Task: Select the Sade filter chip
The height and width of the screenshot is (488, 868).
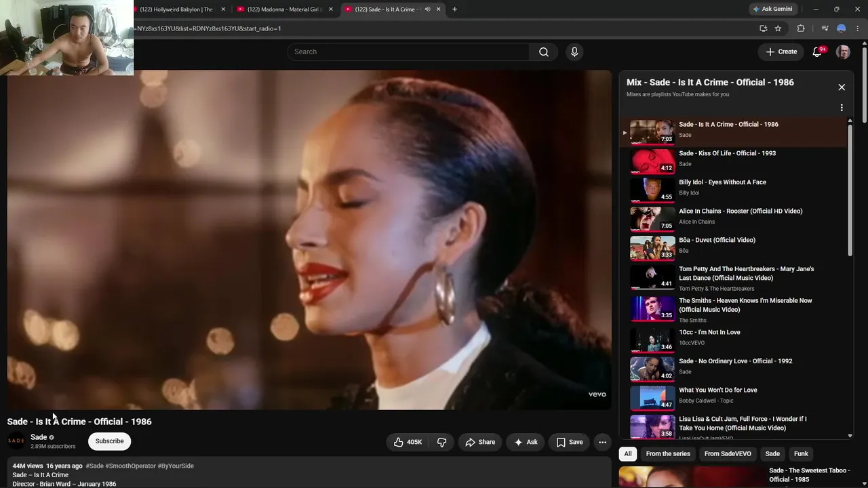Action: click(772, 454)
